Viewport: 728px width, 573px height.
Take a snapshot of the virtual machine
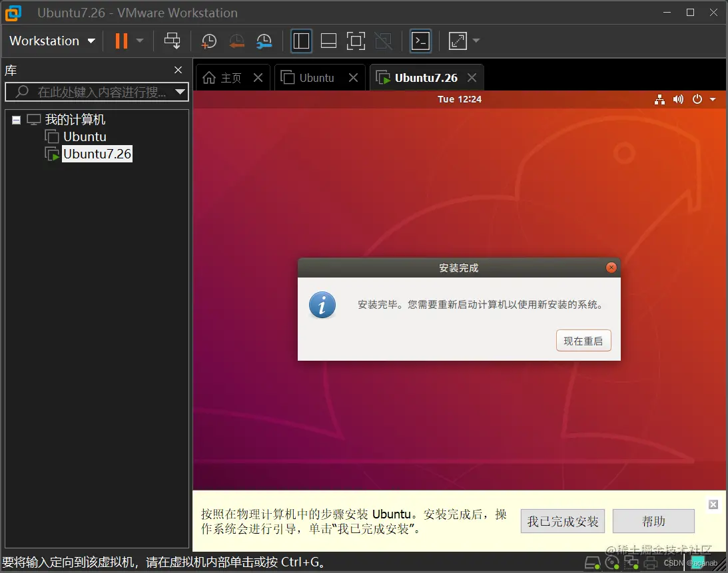pyautogui.click(x=209, y=41)
